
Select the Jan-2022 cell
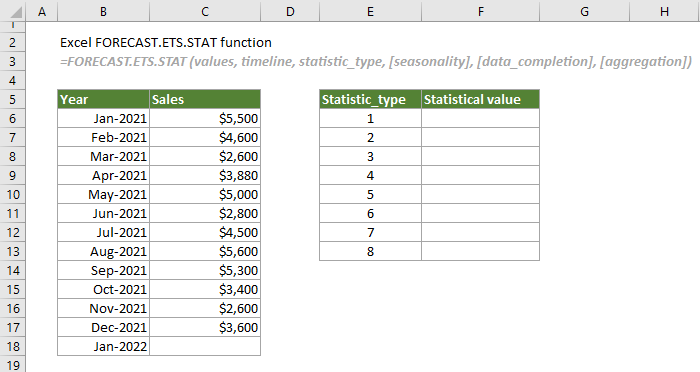pyautogui.click(x=104, y=346)
